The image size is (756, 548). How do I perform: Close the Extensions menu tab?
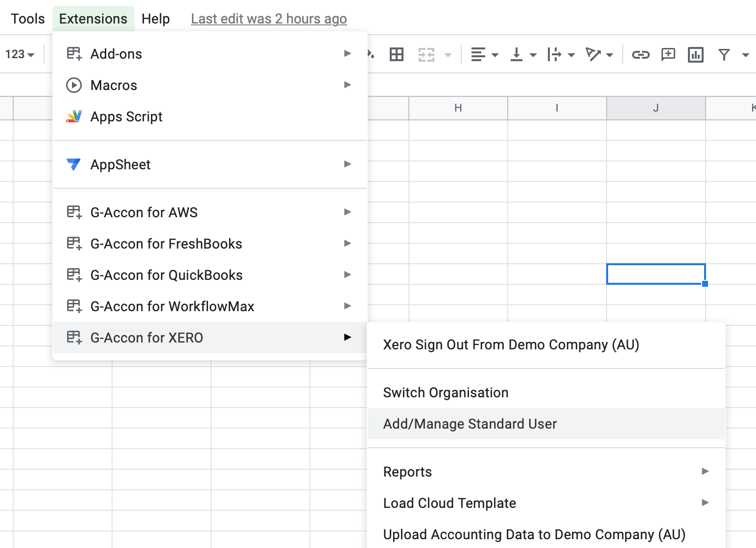[x=93, y=19]
